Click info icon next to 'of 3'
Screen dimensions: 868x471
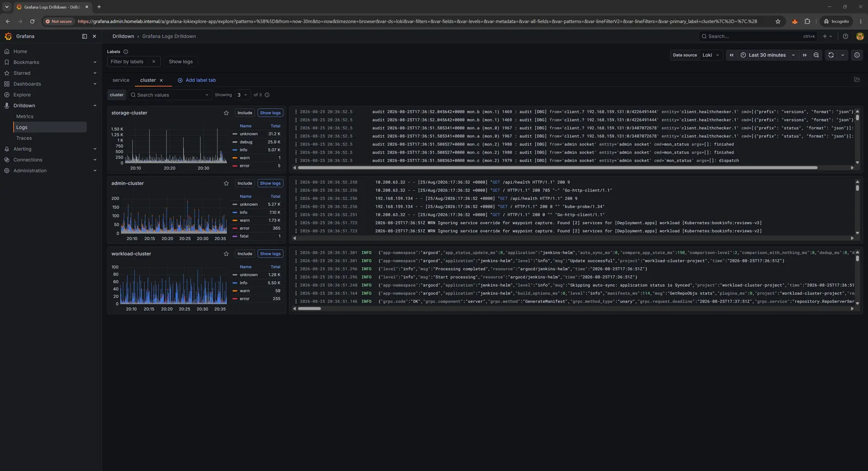[x=267, y=95]
